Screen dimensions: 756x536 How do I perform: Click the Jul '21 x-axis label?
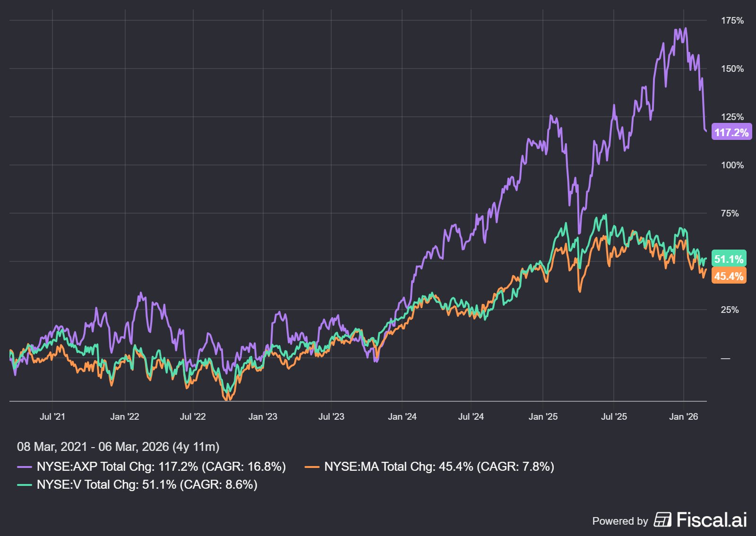pyautogui.click(x=52, y=417)
